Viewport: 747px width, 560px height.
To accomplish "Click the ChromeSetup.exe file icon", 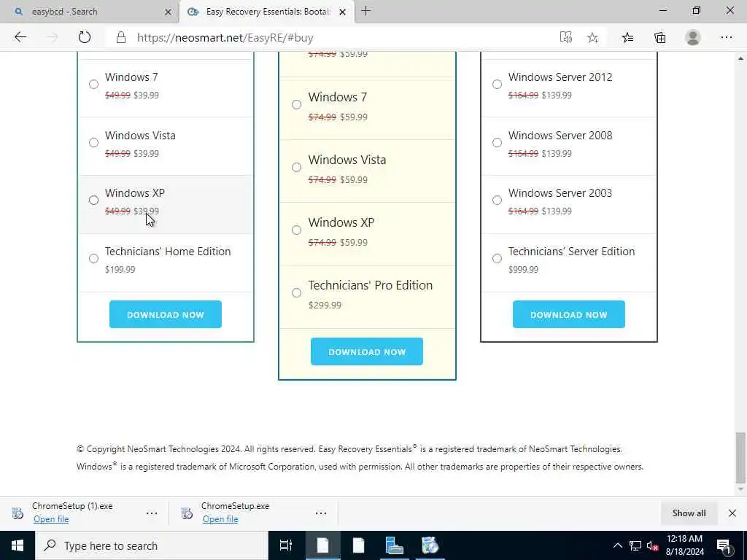I will (187, 513).
